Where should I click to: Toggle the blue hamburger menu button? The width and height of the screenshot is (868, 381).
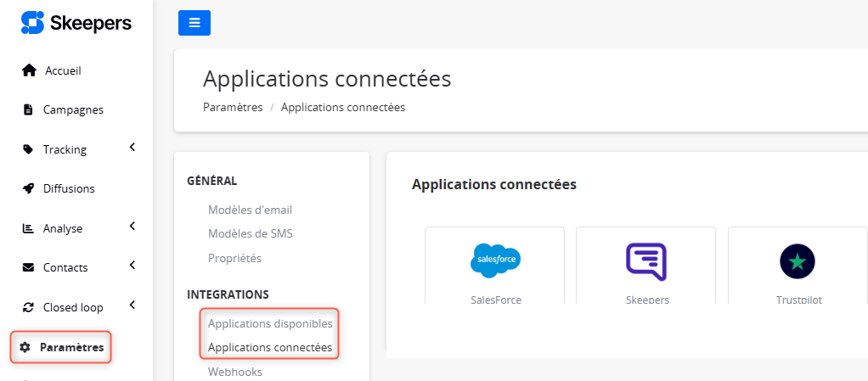pyautogui.click(x=194, y=23)
